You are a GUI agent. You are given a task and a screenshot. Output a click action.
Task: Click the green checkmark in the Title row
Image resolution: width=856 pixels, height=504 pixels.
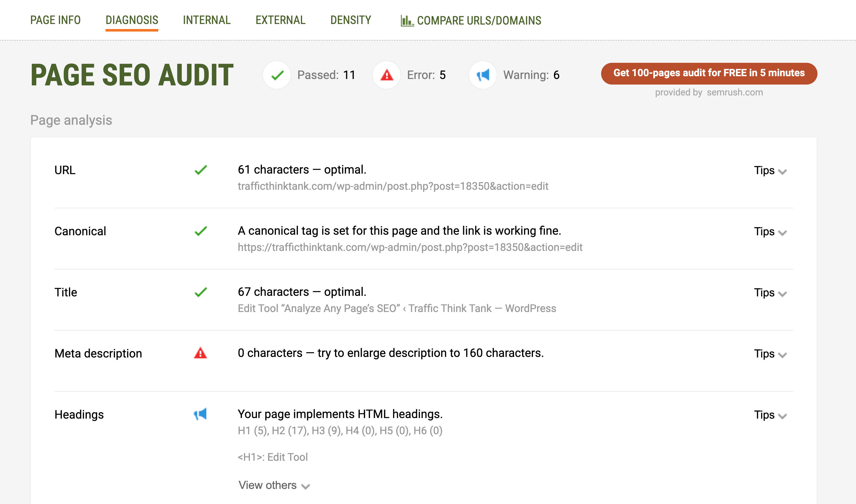coord(201,292)
